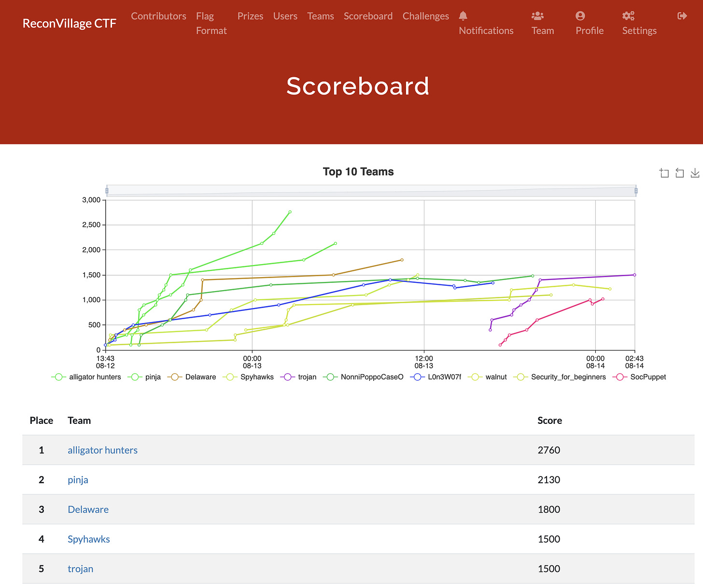Toggle Spyhawks series in legend
The height and width of the screenshot is (588, 703).
[248, 377]
